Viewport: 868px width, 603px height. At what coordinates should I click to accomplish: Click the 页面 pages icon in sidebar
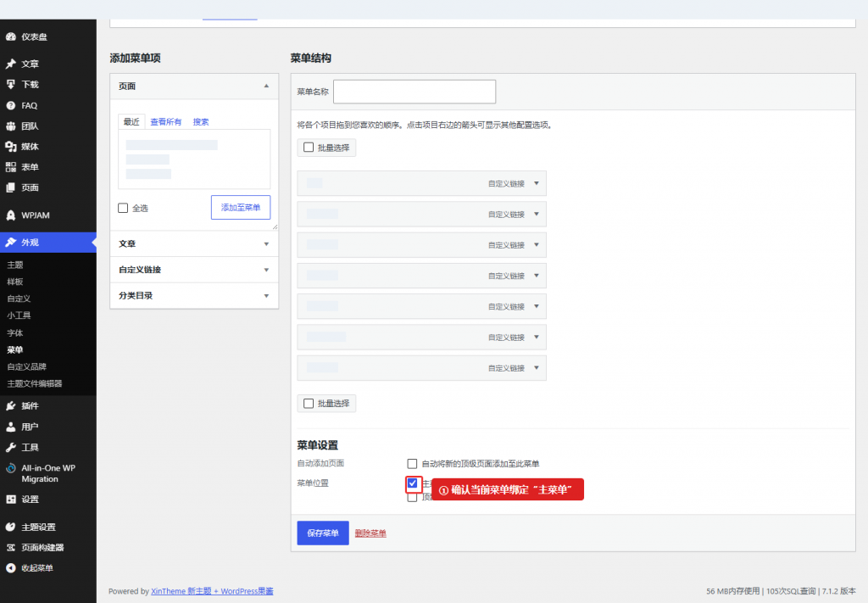(10, 187)
